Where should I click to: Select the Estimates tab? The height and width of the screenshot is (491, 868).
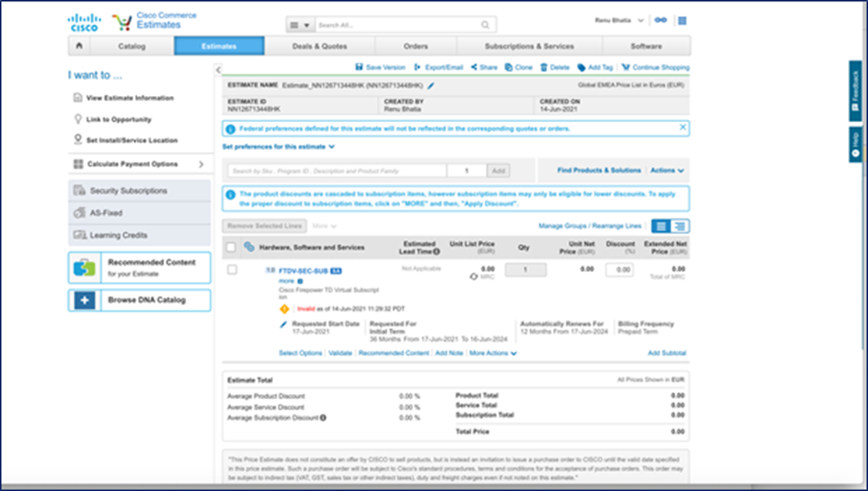point(219,46)
